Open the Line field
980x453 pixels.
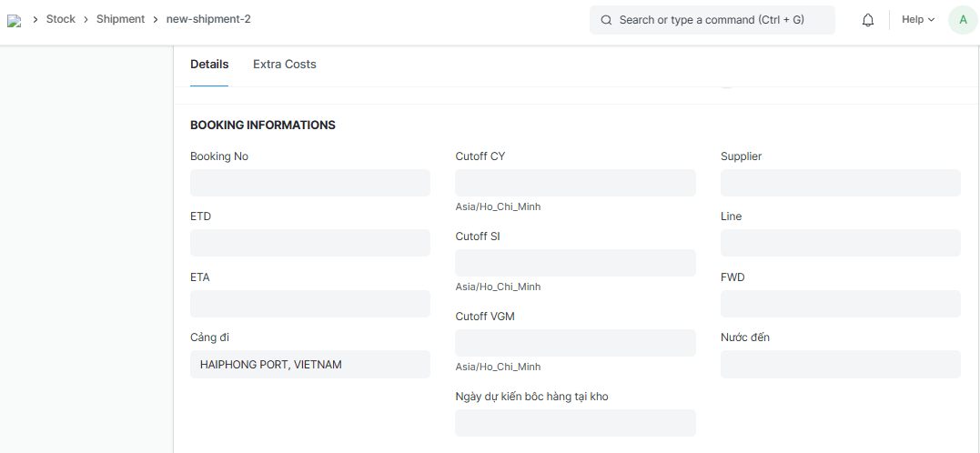840,243
